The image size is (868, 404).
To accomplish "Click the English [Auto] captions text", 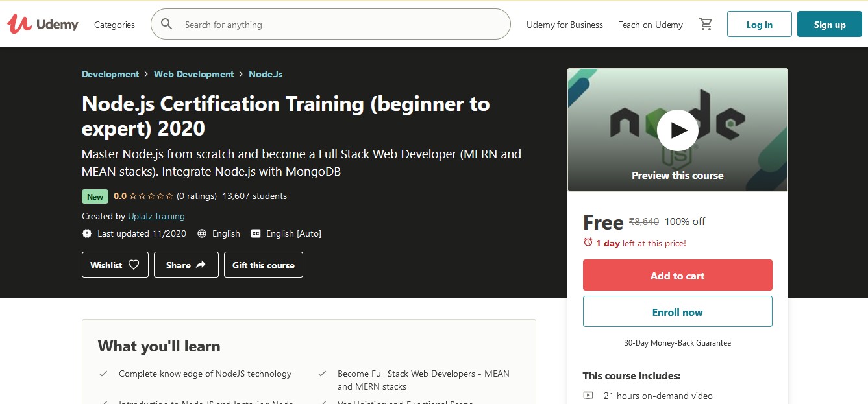I will click(x=293, y=233).
